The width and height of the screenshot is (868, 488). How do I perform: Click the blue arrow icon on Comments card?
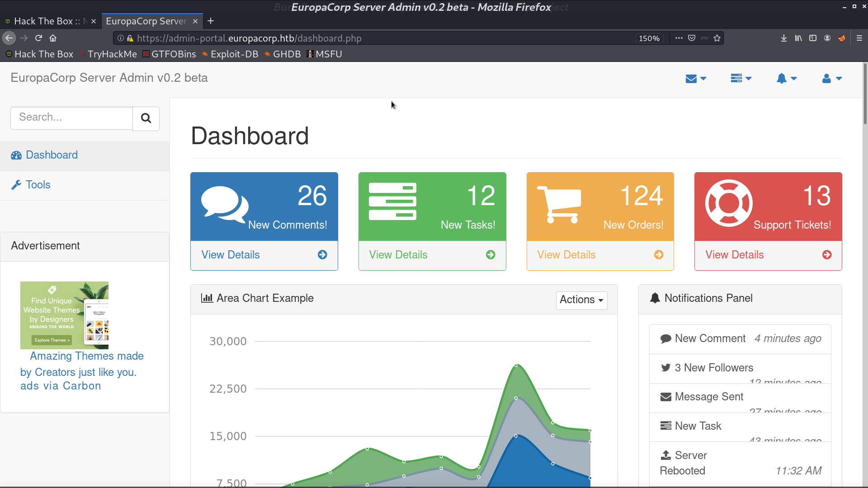click(322, 255)
